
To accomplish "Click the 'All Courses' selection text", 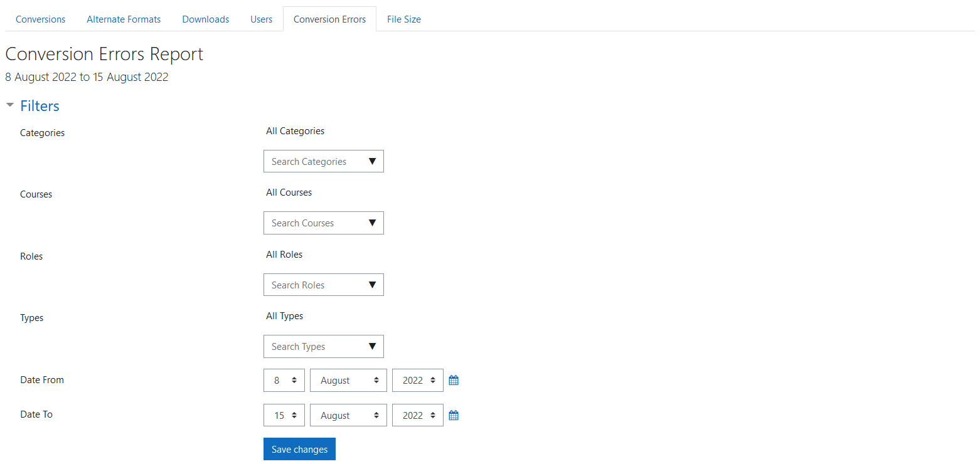I will 289,192.
